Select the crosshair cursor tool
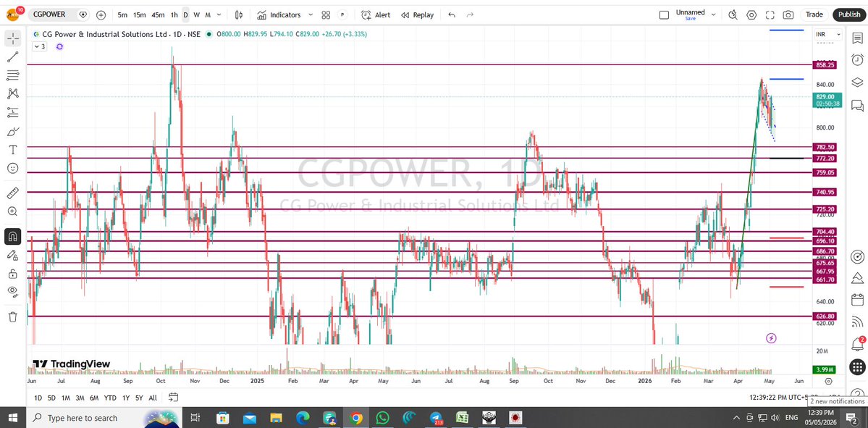Viewport: 868px width, 428px height. pos(13,38)
